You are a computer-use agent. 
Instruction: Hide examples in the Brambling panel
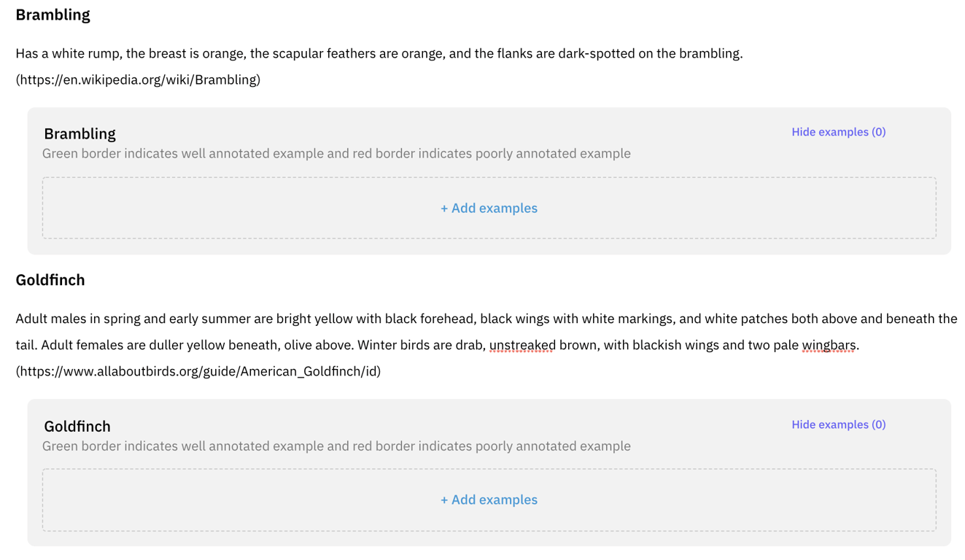[838, 132]
